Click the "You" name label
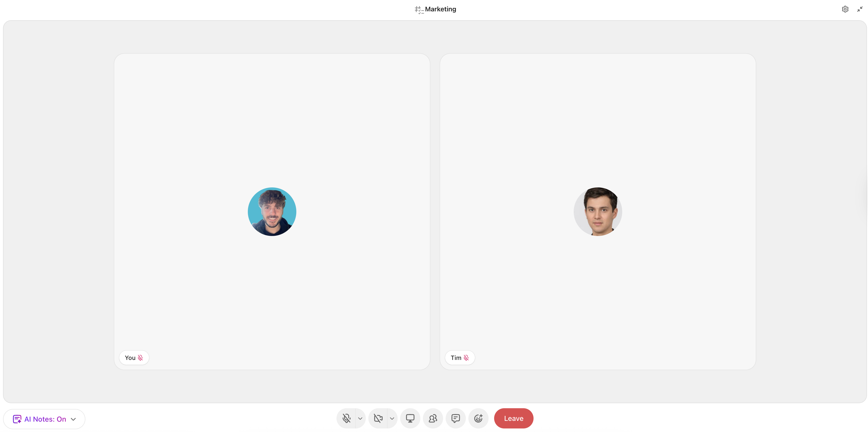This screenshot has height=432, width=868. (130, 357)
